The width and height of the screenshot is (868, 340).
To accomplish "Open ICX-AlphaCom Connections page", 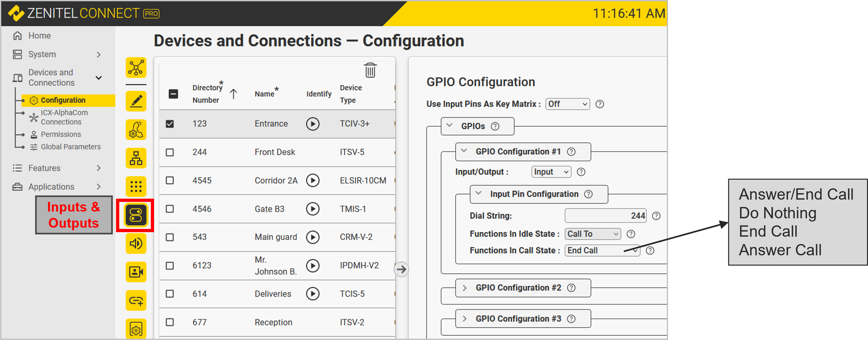I will pos(64,117).
